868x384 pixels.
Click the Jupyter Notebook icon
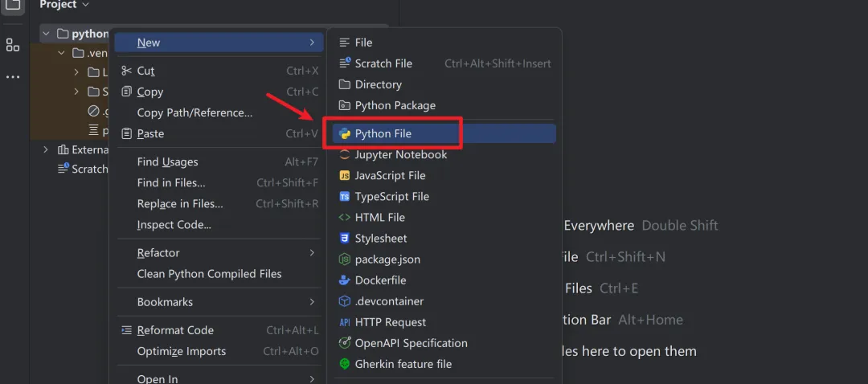(345, 155)
